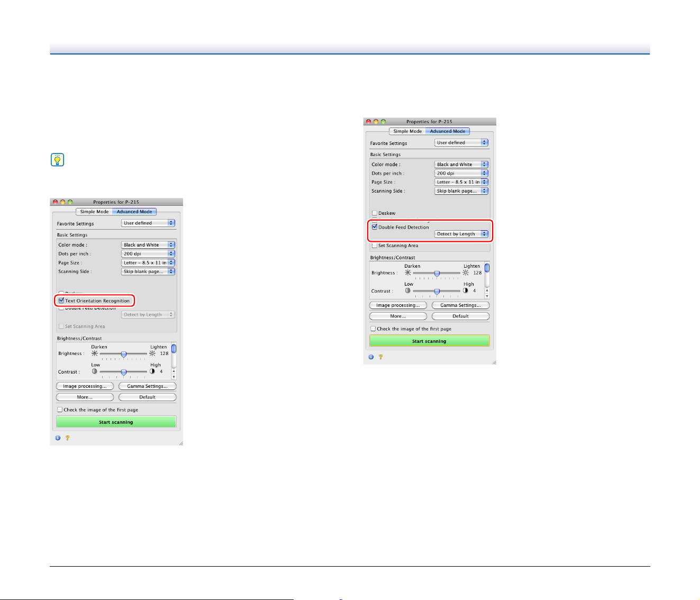The image size is (700, 600).
Task: Click resize grip corner of left dialog
Action: pyautogui.click(x=180, y=443)
